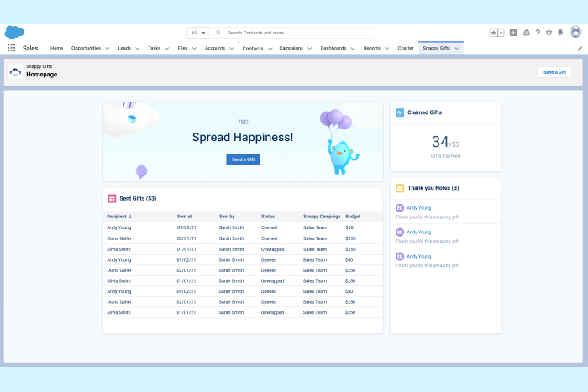Open the All search scope dropdown
This screenshot has width=588, height=392.
click(x=198, y=33)
